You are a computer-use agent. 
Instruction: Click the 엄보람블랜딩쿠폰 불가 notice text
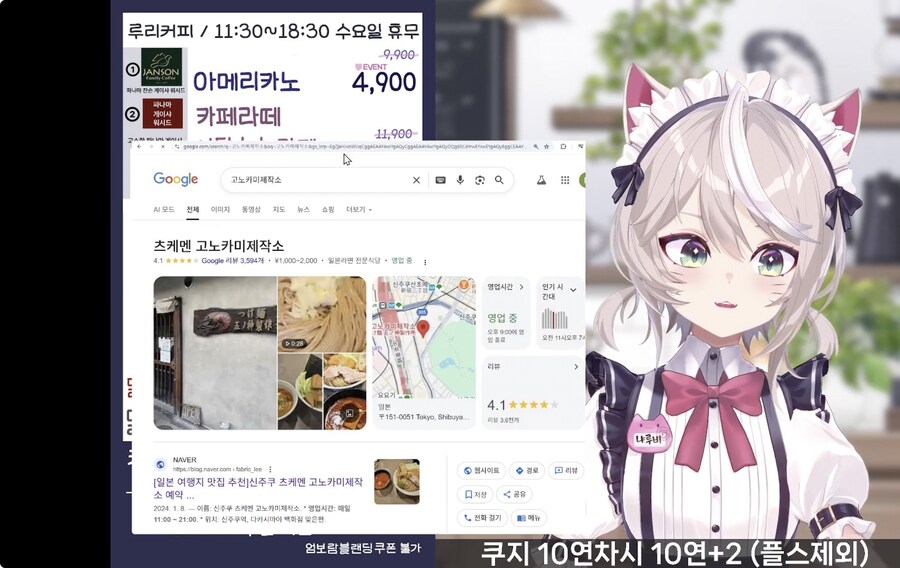[x=363, y=548]
